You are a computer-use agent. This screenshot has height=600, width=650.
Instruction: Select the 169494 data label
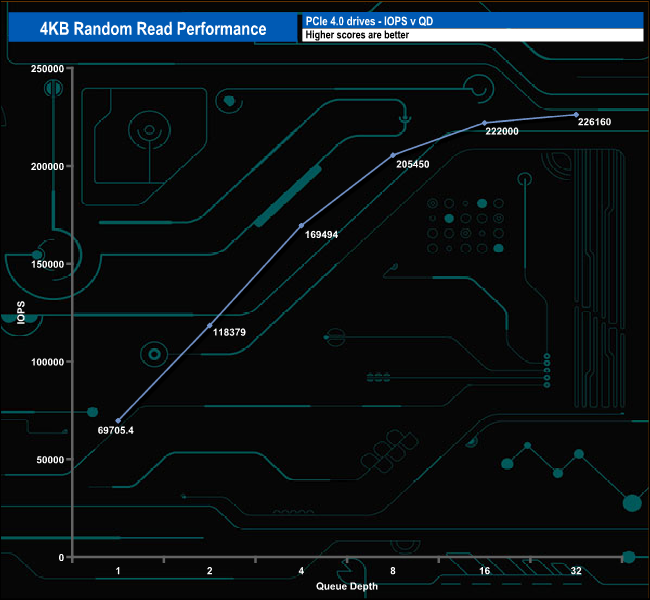[321, 237]
